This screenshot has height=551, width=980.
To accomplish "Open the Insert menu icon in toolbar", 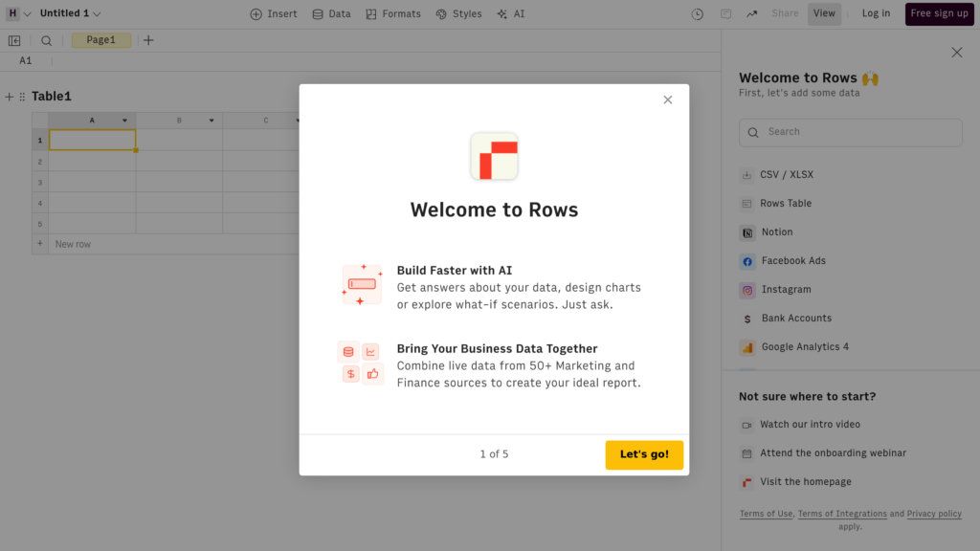I will (x=255, y=13).
